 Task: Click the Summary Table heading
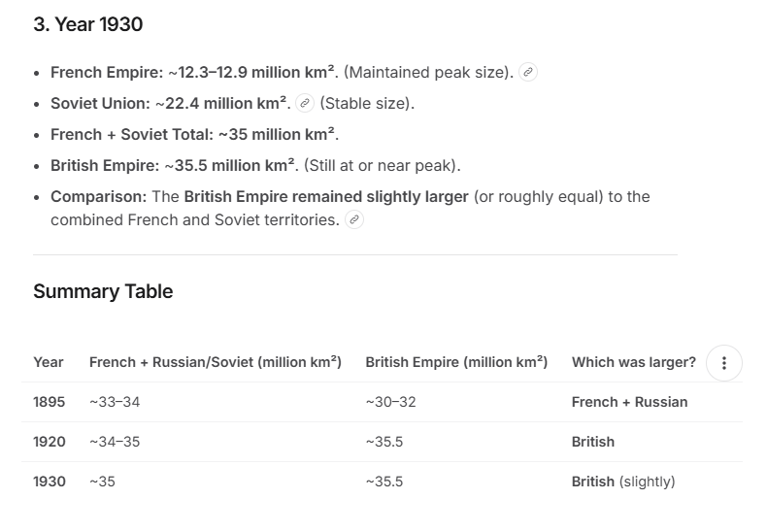click(103, 291)
